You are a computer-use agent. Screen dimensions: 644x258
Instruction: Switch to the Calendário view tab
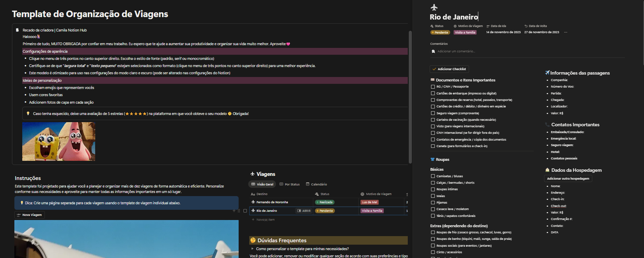[316, 184]
